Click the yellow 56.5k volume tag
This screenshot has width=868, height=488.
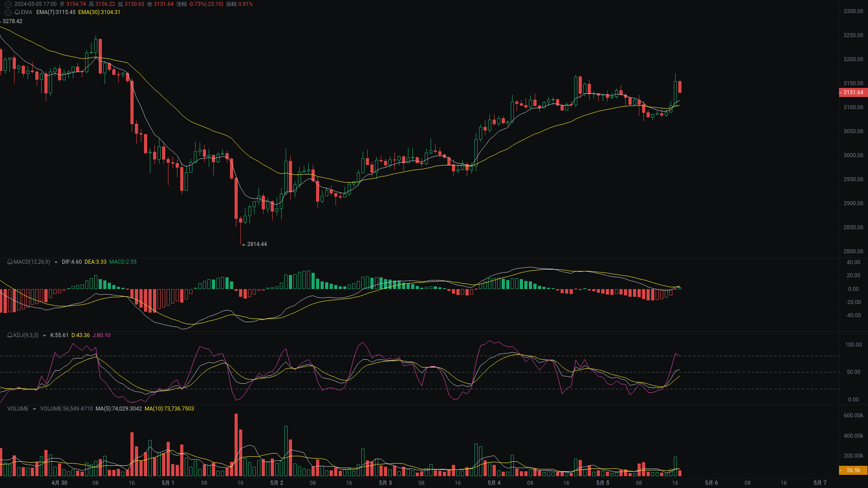853,470
